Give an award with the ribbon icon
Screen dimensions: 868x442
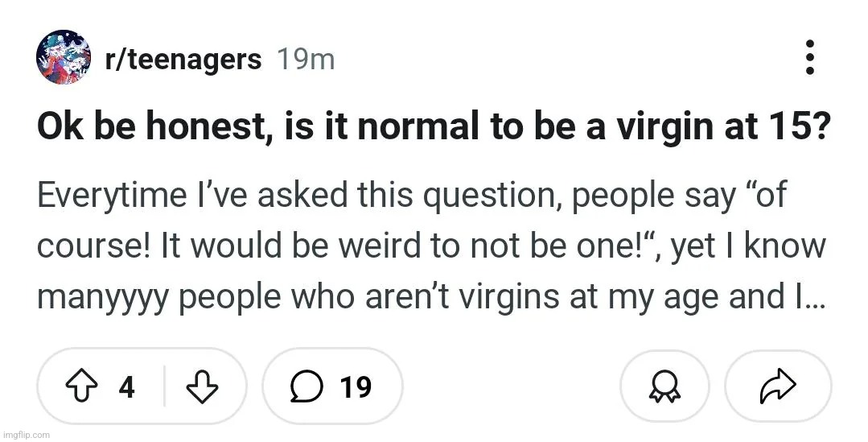point(664,386)
